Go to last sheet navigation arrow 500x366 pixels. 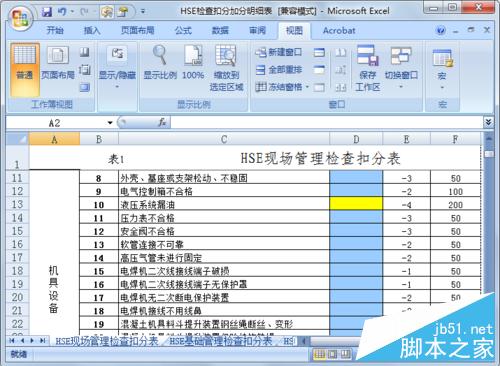43,340
